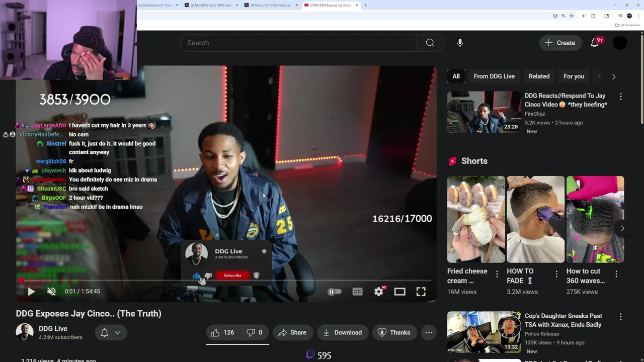Open options for How to cut 360 waves short
This screenshot has height=362, width=644.
(x=616, y=274)
